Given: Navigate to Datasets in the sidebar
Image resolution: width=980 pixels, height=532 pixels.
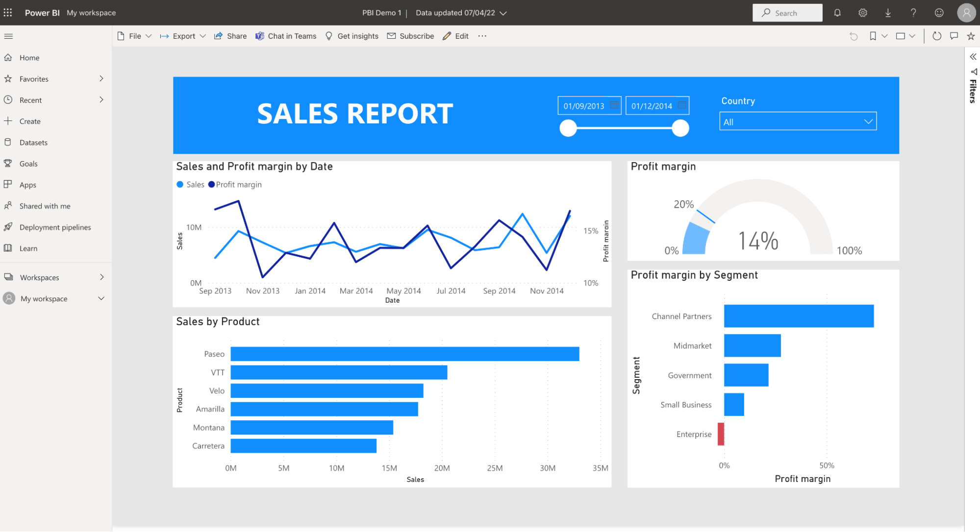Looking at the screenshot, I should pos(33,142).
